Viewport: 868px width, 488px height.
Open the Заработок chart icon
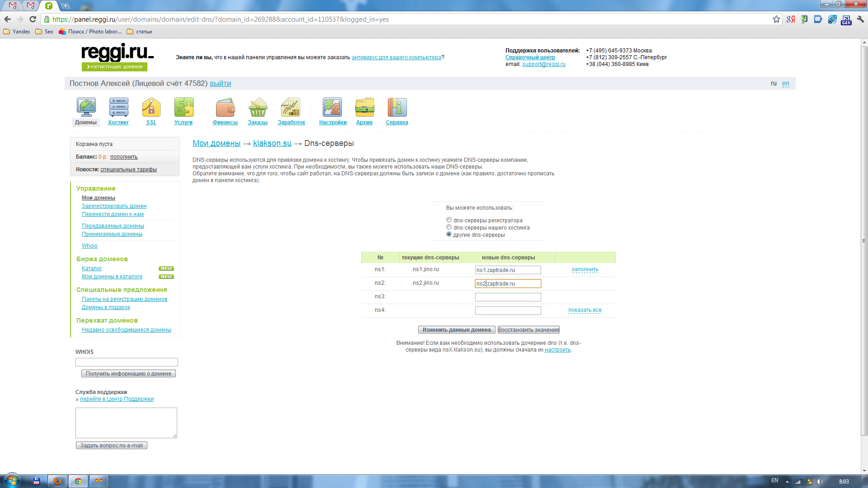click(x=291, y=108)
